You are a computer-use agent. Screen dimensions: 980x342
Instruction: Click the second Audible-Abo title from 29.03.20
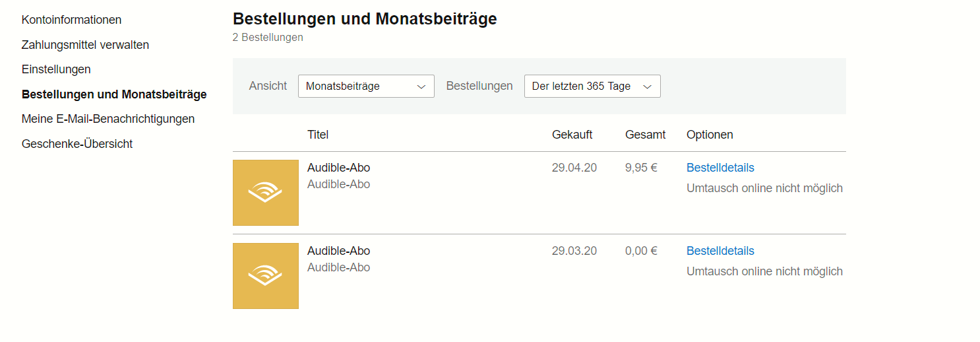(339, 251)
